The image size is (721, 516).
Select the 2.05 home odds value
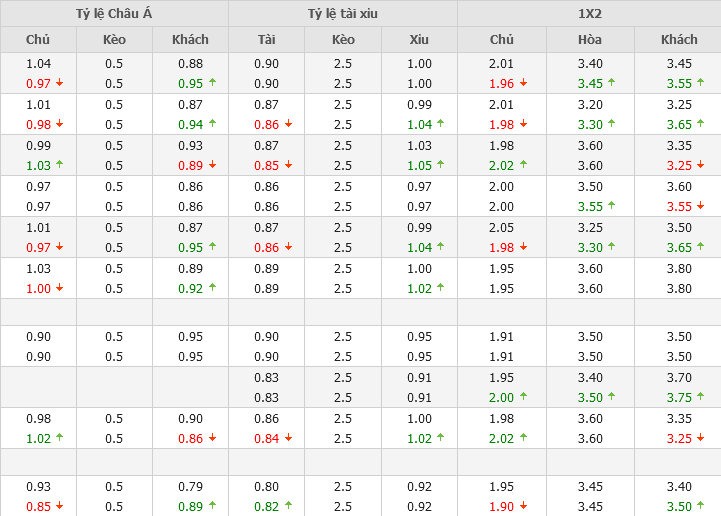click(502, 228)
